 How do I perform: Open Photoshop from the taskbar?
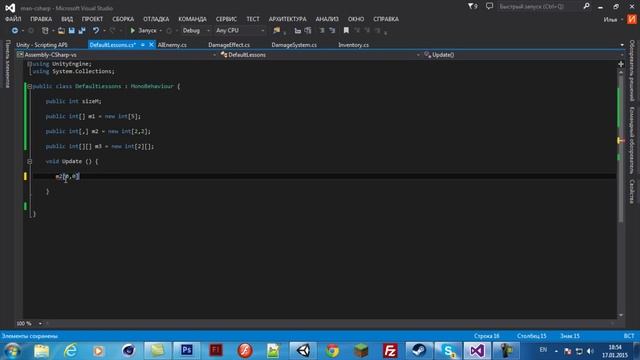187,351
